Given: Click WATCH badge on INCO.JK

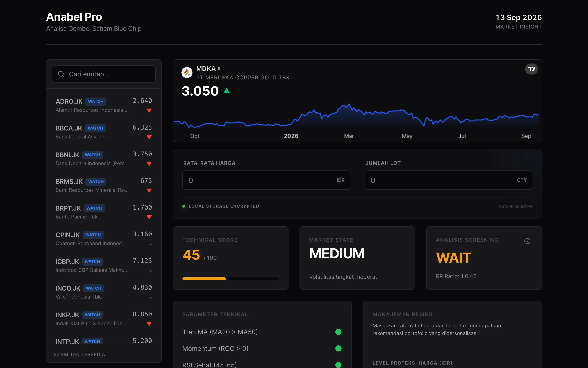Looking at the screenshot, I should point(94,288).
